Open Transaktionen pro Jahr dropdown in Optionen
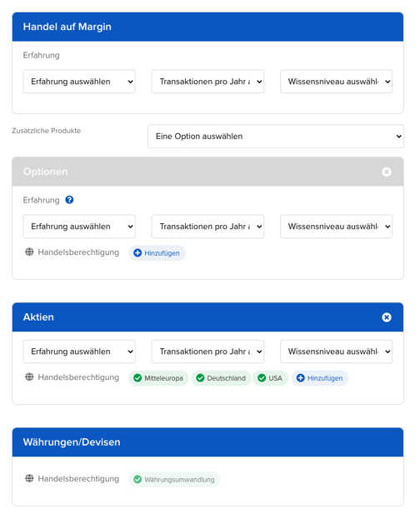This screenshot has width=420, height=519. click(207, 227)
